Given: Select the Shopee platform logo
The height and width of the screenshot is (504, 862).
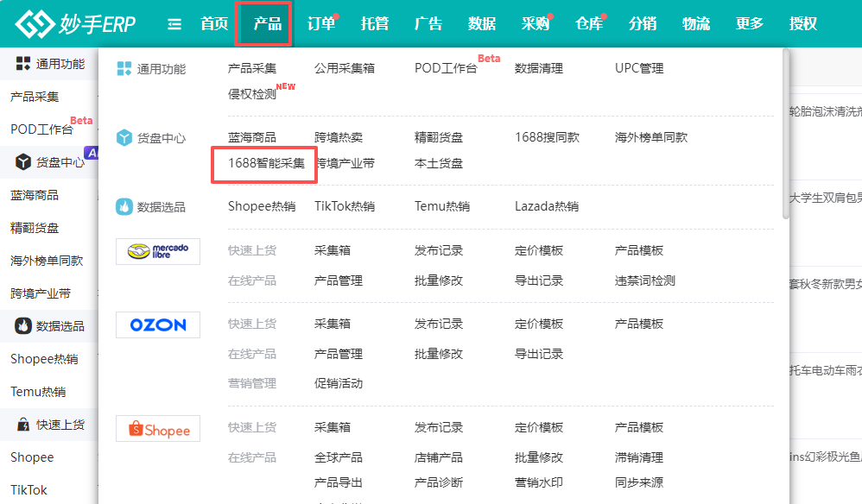Looking at the screenshot, I should [x=158, y=429].
